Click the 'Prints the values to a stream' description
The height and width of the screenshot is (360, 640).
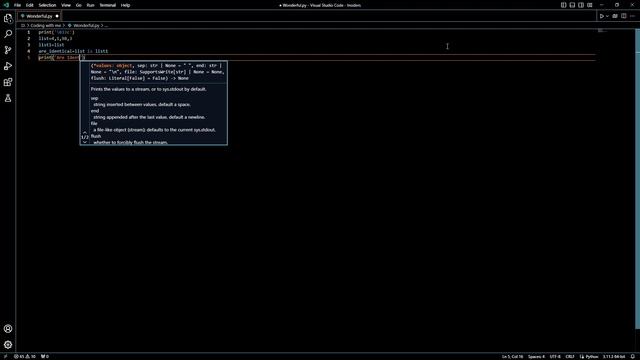click(x=149, y=89)
